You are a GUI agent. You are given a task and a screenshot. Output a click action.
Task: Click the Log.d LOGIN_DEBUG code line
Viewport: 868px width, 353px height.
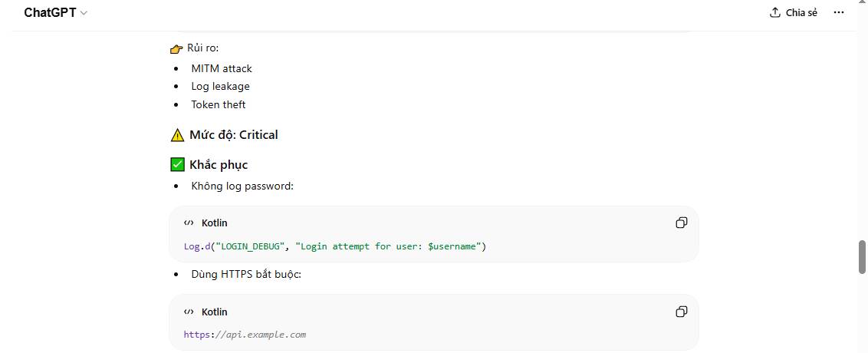335,246
